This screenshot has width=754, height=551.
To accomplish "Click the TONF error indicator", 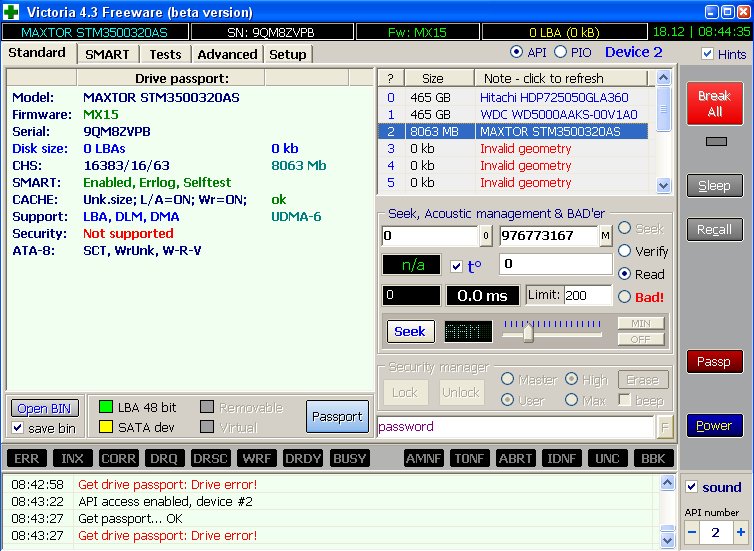I will click(x=470, y=459).
